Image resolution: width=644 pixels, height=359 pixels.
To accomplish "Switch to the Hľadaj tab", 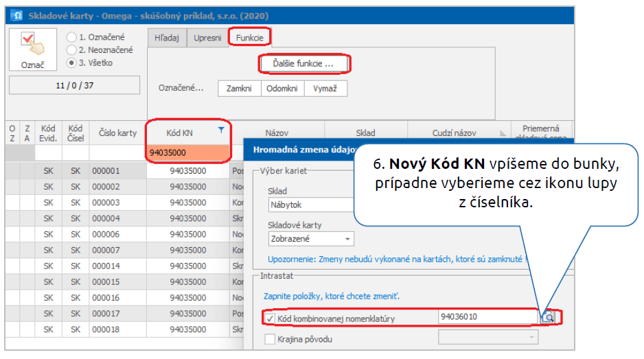I will pyautogui.click(x=168, y=38).
